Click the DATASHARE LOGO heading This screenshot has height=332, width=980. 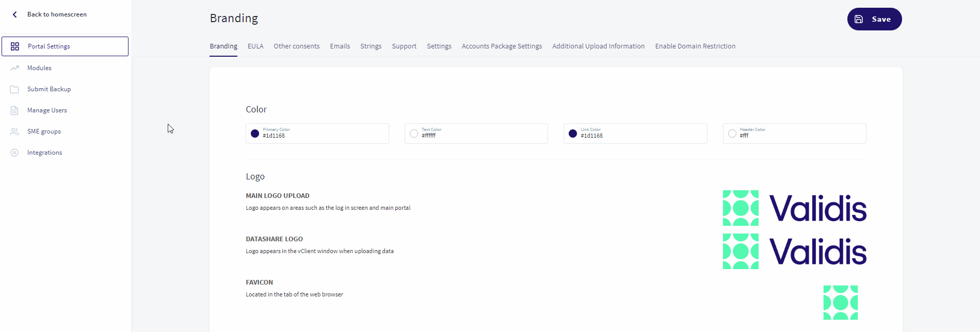point(275,239)
